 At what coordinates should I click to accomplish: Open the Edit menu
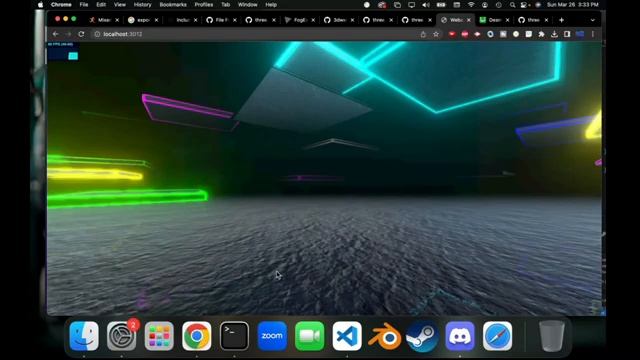point(101,5)
